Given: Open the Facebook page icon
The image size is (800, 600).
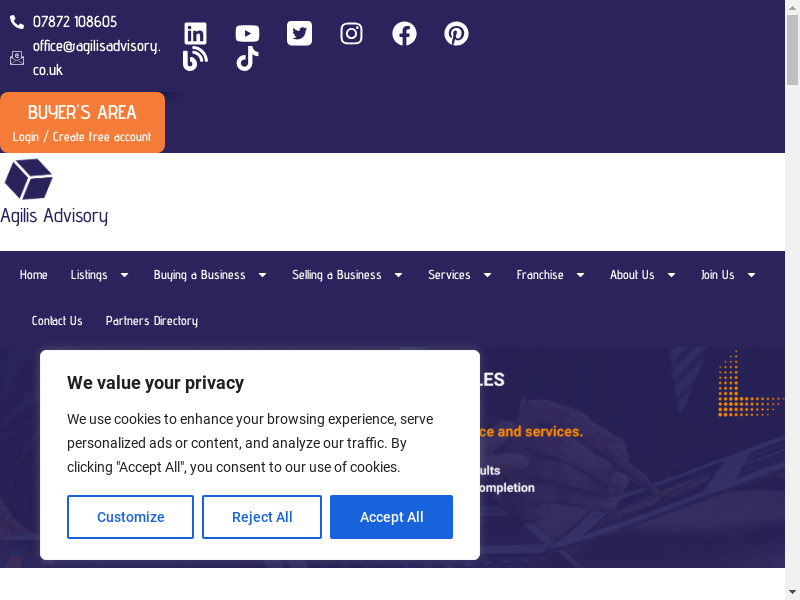Looking at the screenshot, I should (404, 34).
